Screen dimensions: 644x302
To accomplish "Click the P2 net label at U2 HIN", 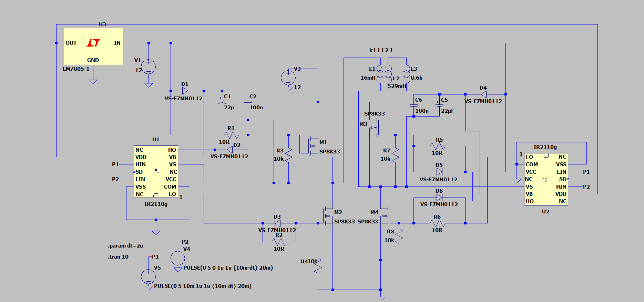I will click(586, 187).
